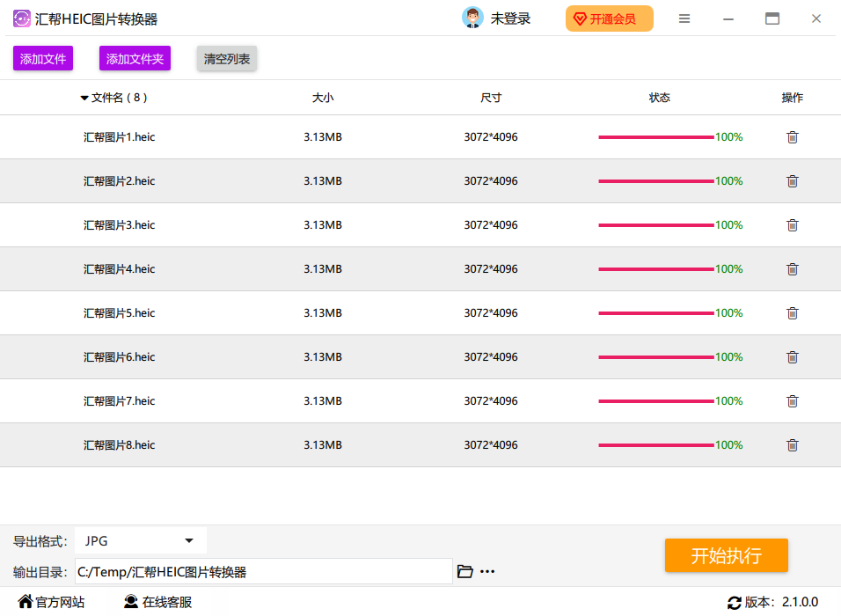This screenshot has height=616, width=841.
Task: Click progress bar of 汇帮图片2.heic
Action: tap(655, 181)
